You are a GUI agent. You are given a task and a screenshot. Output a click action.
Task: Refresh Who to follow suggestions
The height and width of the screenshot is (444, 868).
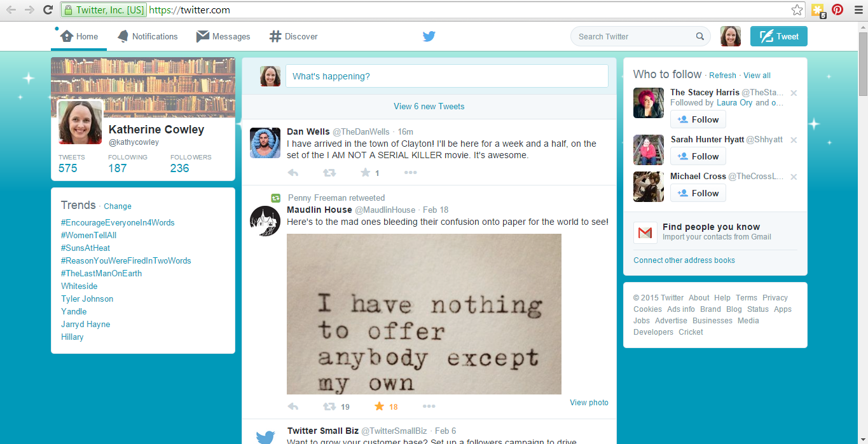[722, 76]
